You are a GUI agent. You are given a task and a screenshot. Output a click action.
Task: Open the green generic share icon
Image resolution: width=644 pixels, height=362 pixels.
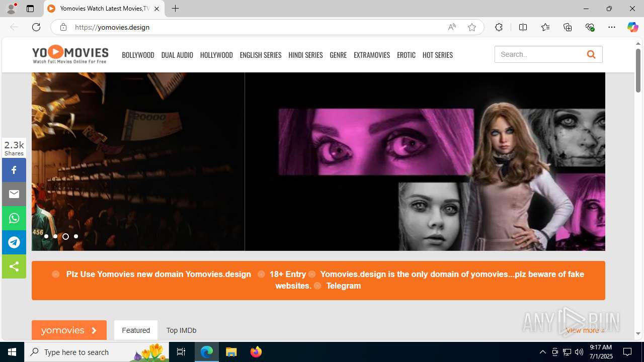click(x=14, y=266)
